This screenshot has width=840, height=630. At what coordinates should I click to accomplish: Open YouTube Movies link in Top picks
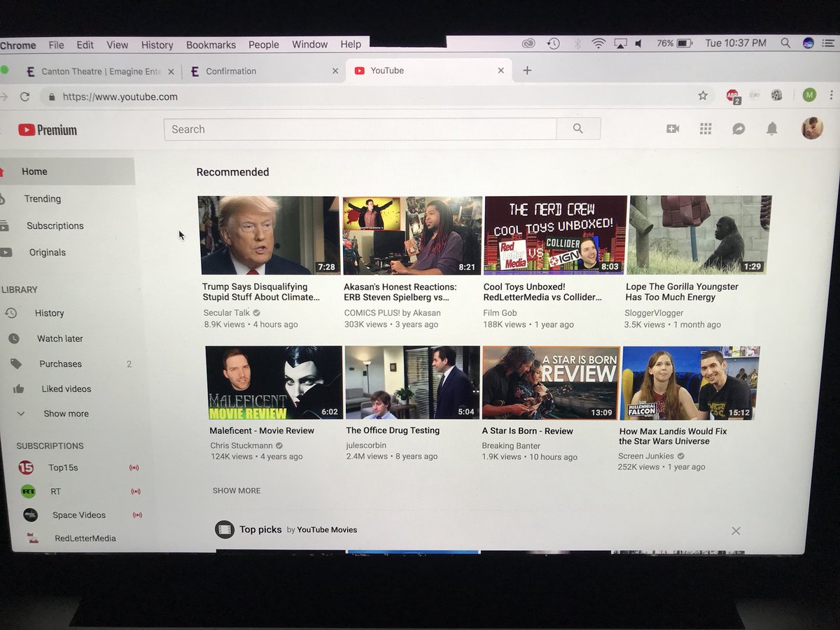(327, 530)
